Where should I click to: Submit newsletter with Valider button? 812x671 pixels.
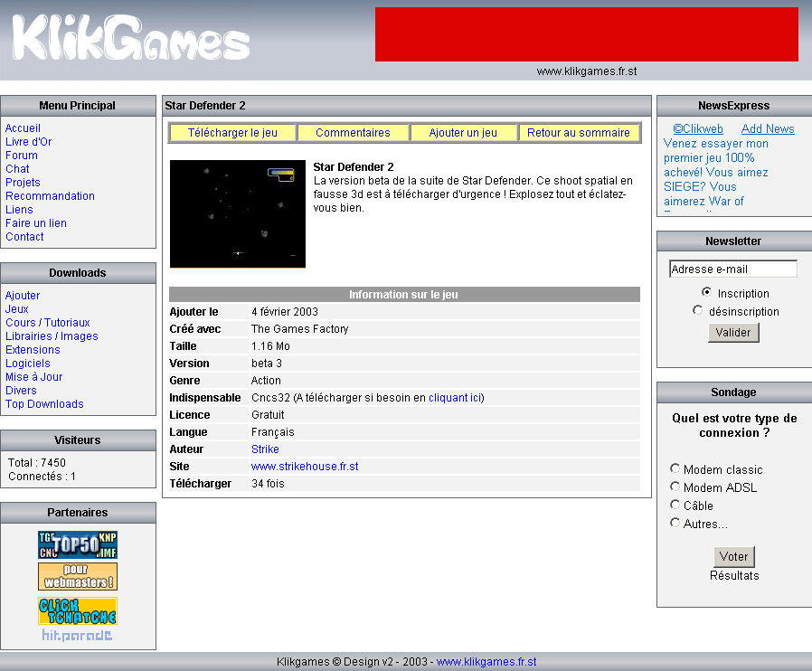733,333
